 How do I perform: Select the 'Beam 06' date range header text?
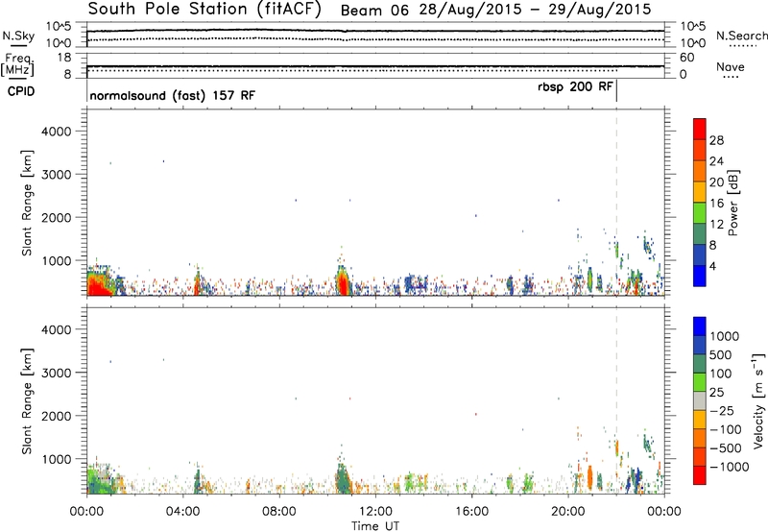pos(495,10)
